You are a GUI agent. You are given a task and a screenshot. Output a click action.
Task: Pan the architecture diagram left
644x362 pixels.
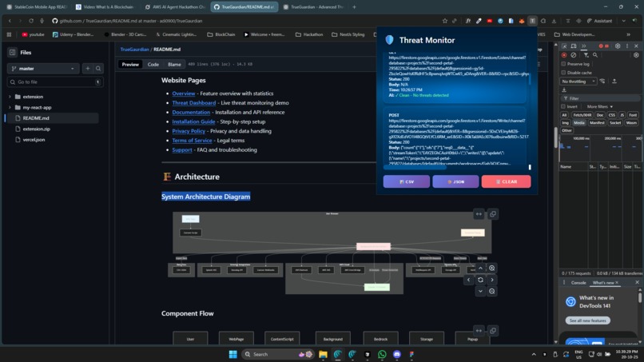[x=469, y=280]
